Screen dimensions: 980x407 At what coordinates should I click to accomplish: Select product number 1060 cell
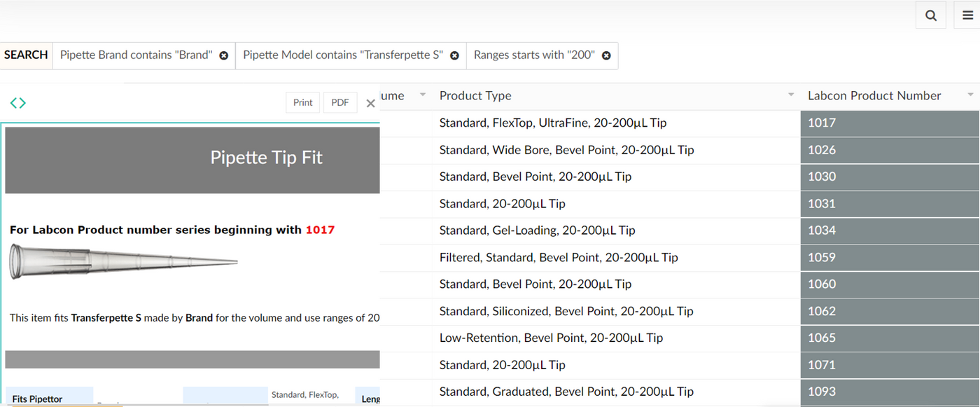point(890,284)
